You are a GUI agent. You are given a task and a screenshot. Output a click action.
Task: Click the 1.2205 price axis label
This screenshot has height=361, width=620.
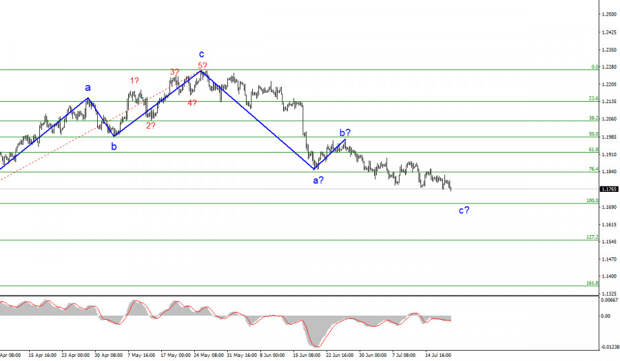[609, 84]
